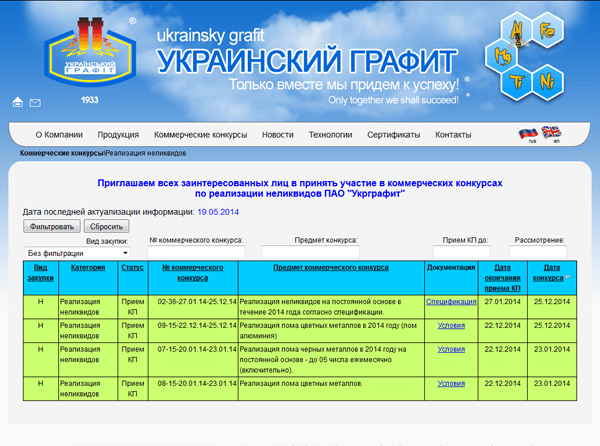
Task: Click the Al hexagon with bee
Action: (517, 31)
